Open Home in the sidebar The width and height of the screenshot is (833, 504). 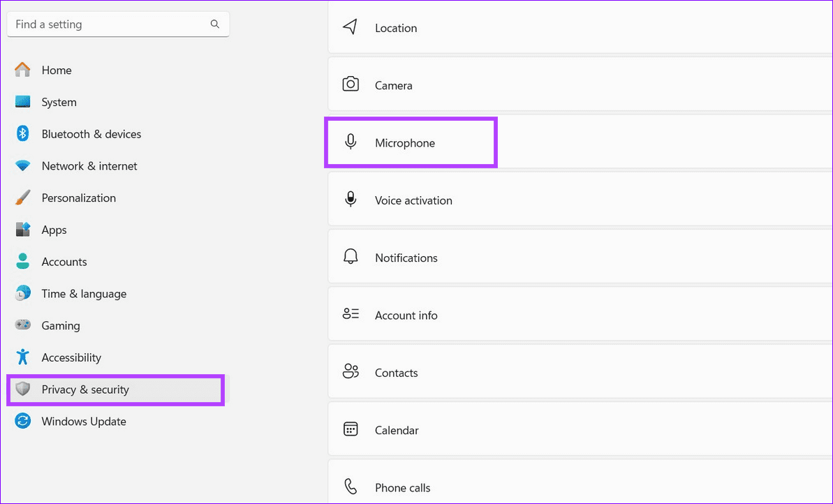point(56,71)
